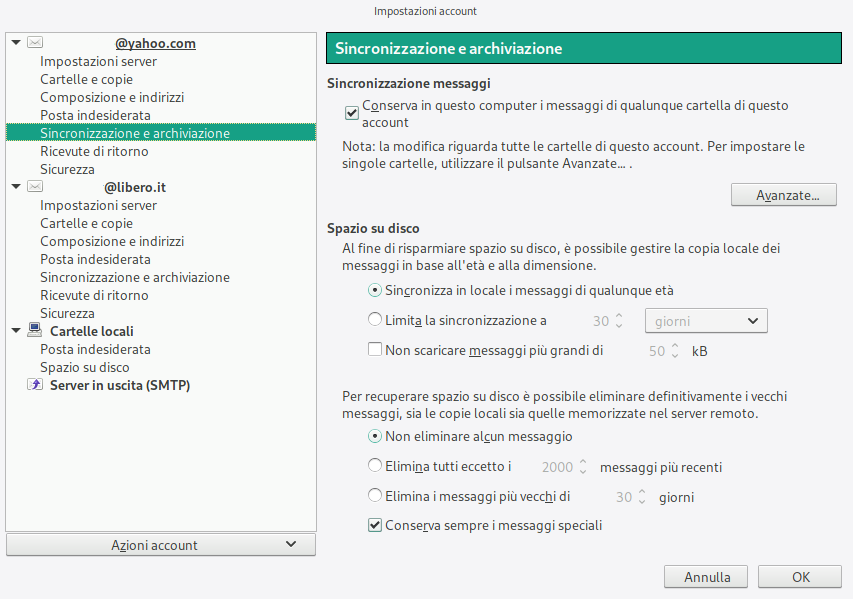The width and height of the screenshot is (853, 599).
Task: Select the Server in uscita (SMTP) entry
Action: [120, 385]
